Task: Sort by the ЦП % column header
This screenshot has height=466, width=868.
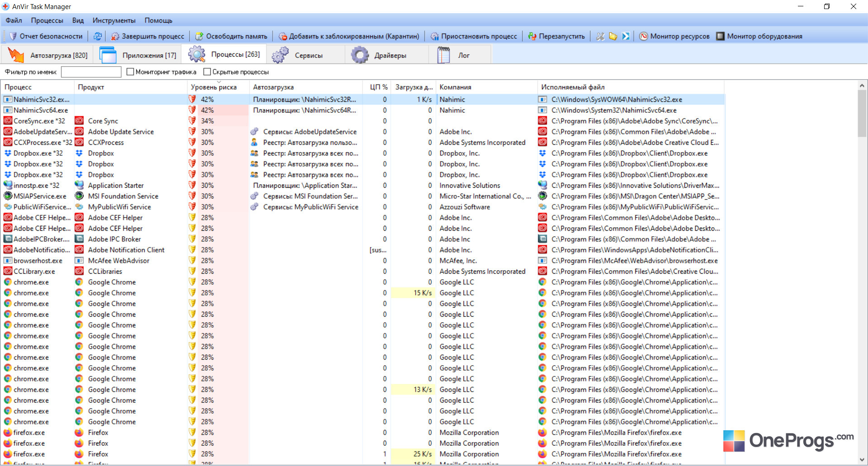Action: [x=377, y=87]
